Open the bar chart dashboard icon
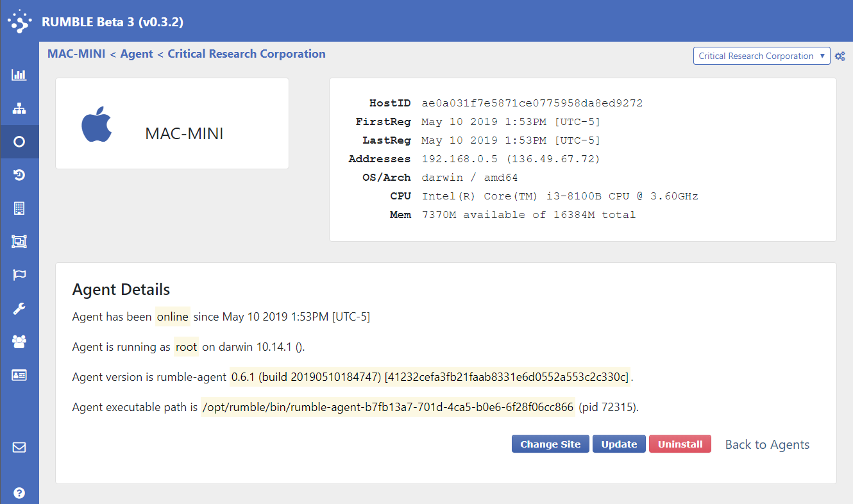Image resolution: width=853 pixels, height=504 pixels. 19,75
